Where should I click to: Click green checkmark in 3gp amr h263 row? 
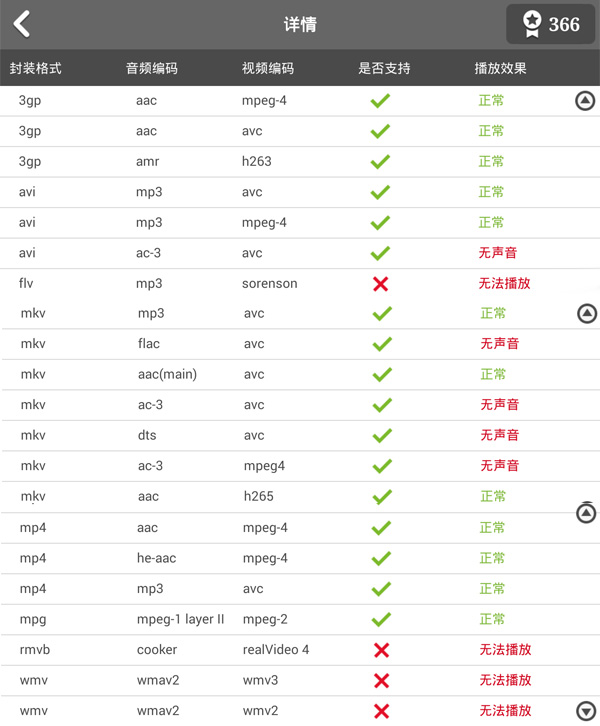tap(380, 162)
